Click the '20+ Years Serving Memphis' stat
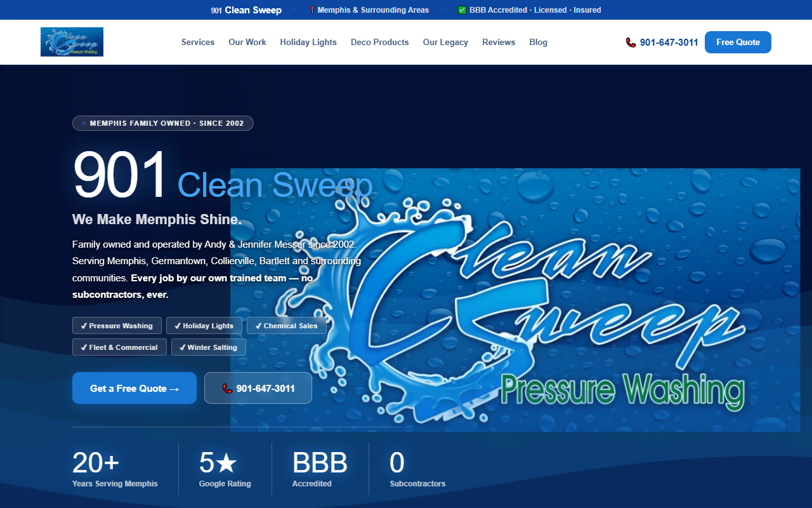The width and height of the screenshot is (812, 508). [115, 469]
